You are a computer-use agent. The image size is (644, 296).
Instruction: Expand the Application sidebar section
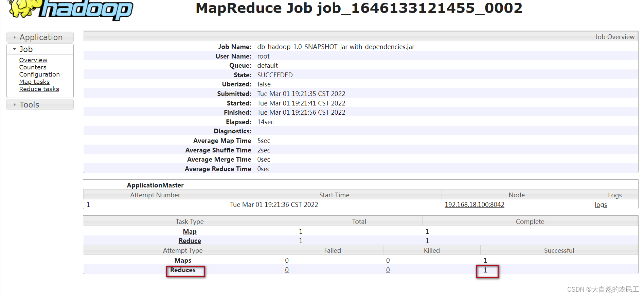[x=40, y=37]
